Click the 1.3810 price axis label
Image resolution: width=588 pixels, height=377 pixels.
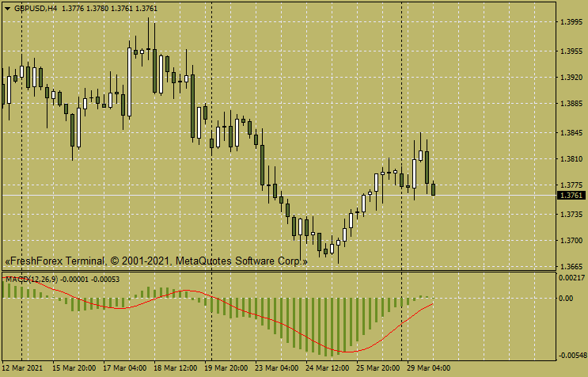coord(571,159)
